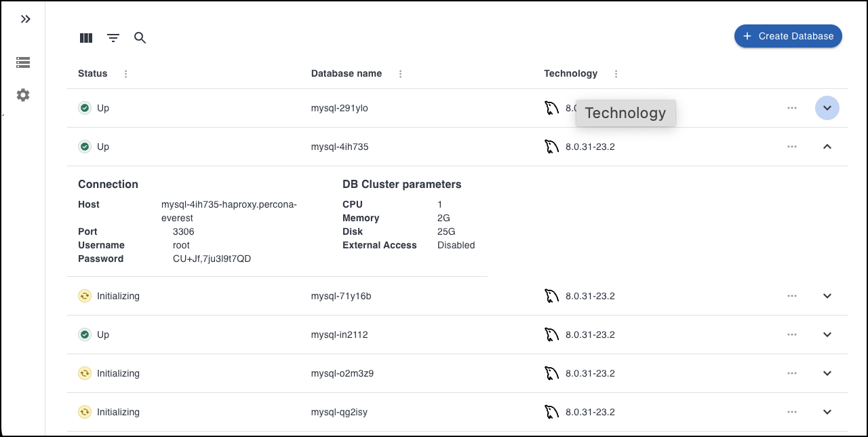Open actions menu for mysql-4ih735
The height and width of the screenshot is (437, 868).
pos(791,147)
